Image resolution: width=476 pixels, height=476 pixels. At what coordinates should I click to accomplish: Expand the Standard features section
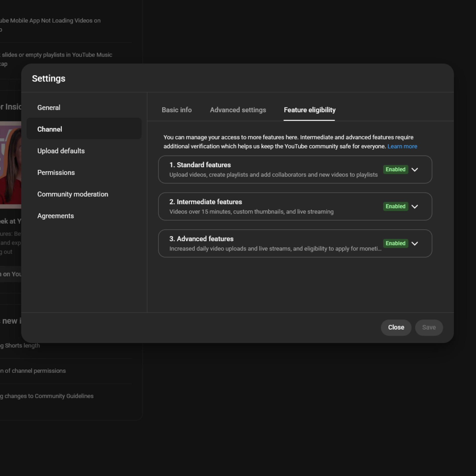coord(415,170)
